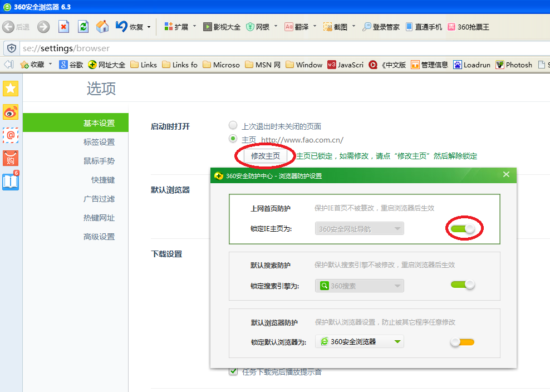The width and height of the screenshot is (550, 392).
Task: Open the Weibo sidebar icon
Action: point(11,112)
